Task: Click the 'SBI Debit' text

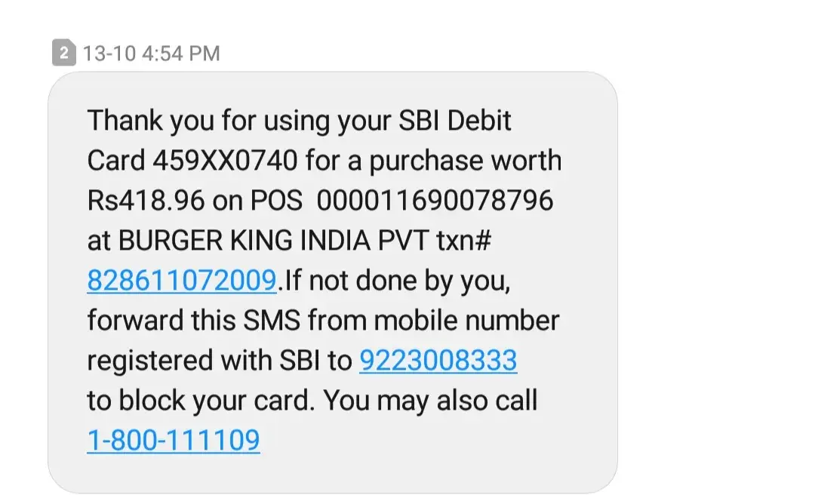Action: tap(455, 121)
